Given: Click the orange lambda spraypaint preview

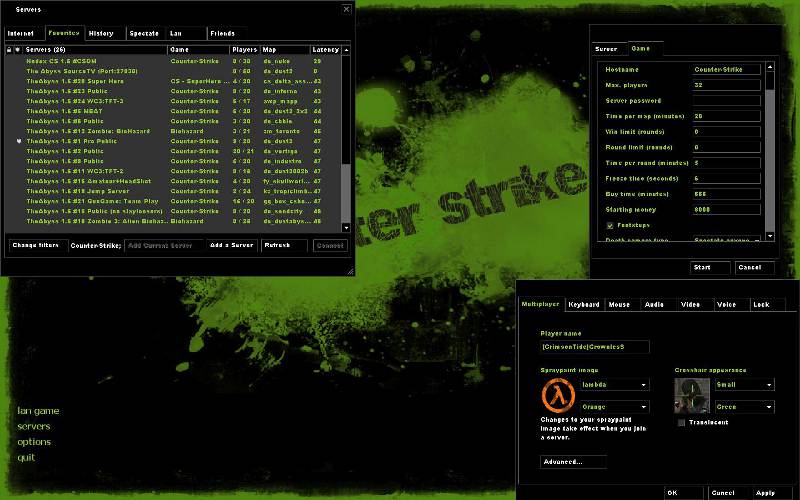Looking at the screenshot, I should tap(558, 395).
